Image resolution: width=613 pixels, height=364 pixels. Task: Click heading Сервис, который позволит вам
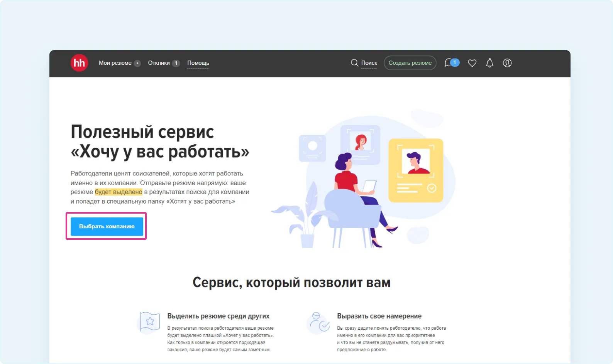(291, 283)
